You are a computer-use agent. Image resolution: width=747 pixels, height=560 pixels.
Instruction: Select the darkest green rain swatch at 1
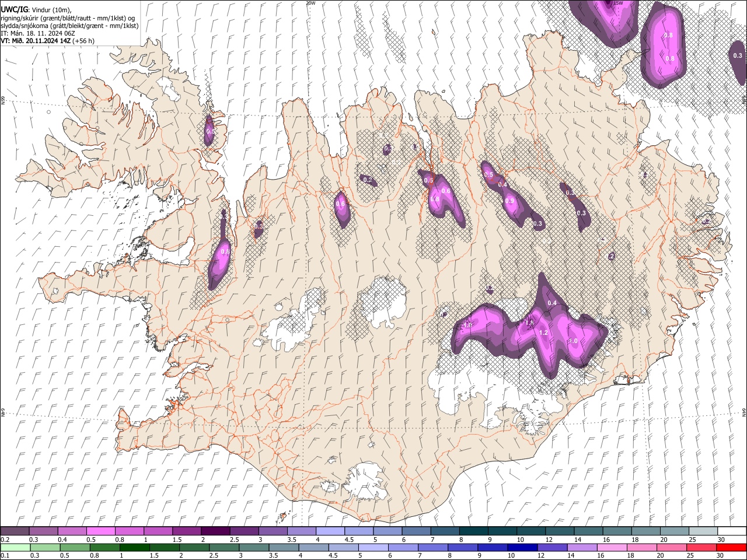coord(135,547)
